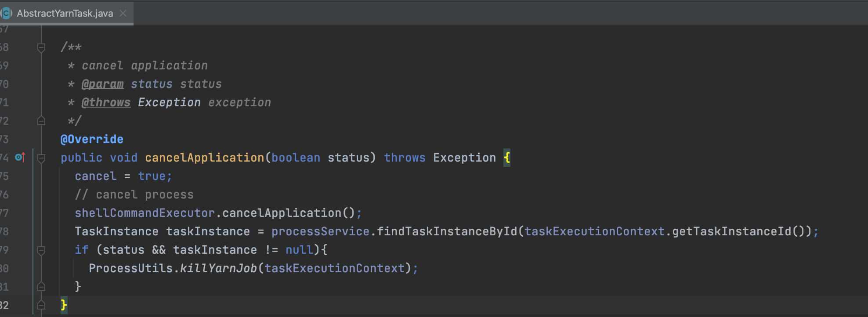
Task: Click the status parameter in the signature
Action: click(x=348, y=158)
